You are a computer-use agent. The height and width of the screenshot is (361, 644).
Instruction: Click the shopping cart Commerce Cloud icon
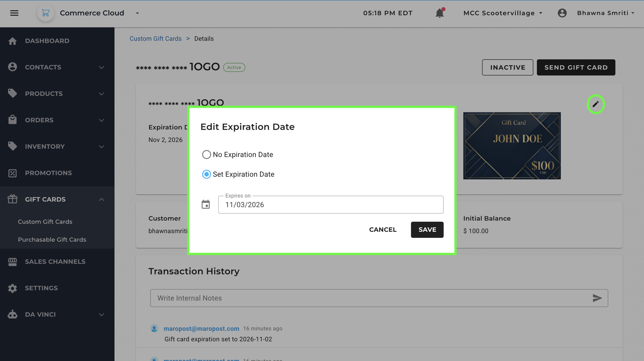click(46, 13)
